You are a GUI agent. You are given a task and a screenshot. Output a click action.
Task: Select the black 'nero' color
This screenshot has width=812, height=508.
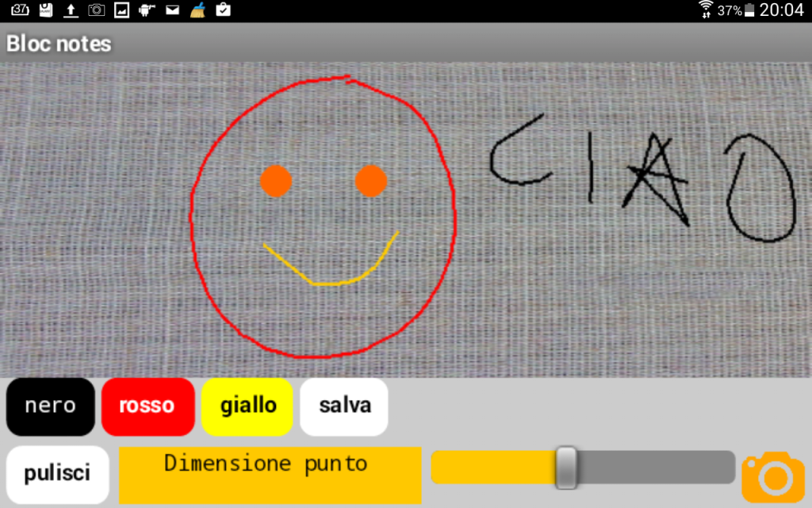pos(51,406)
